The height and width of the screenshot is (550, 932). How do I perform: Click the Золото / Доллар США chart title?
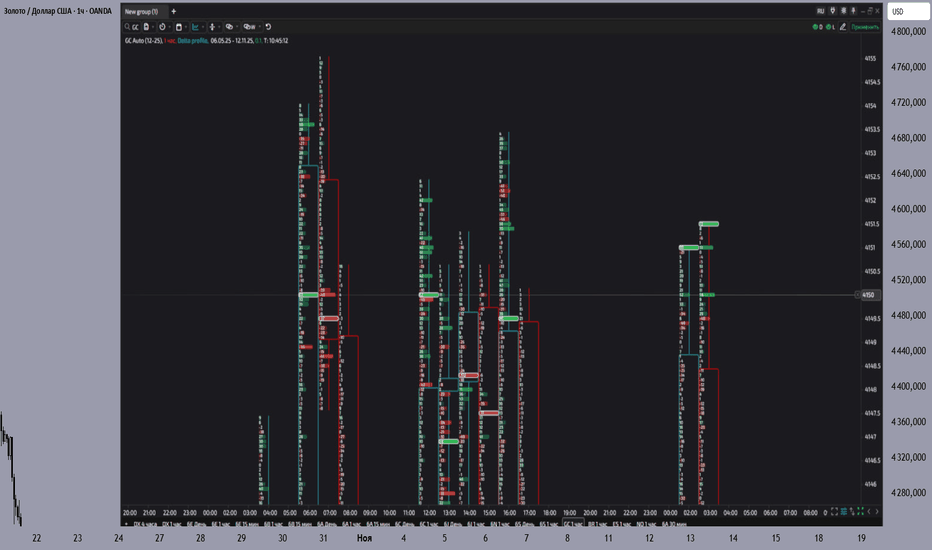pos(56,10)
